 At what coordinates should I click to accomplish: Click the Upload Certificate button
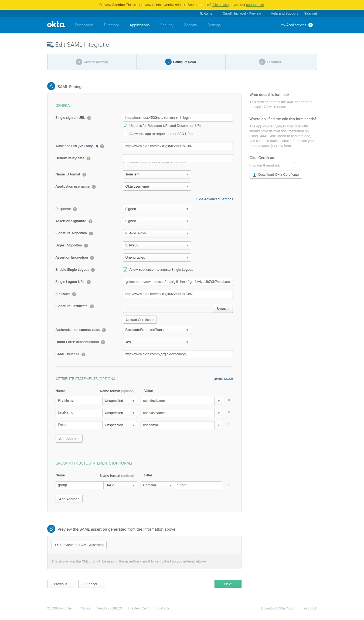click(140, 320)
